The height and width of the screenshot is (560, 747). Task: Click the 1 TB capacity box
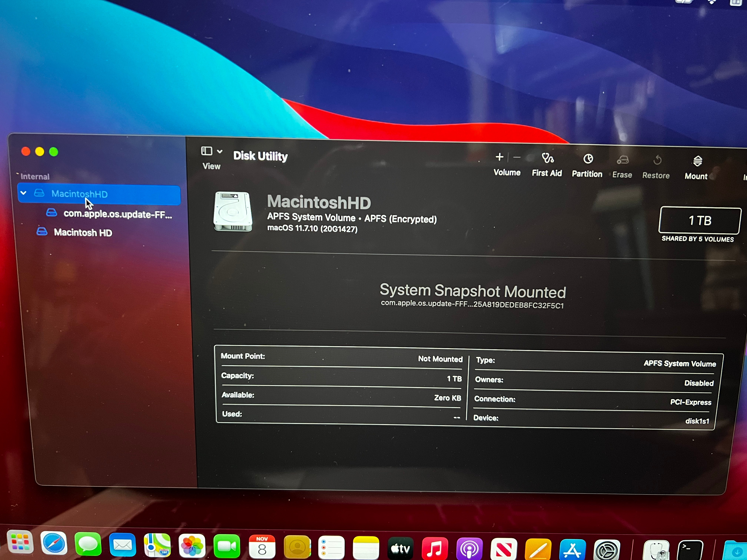700,220
